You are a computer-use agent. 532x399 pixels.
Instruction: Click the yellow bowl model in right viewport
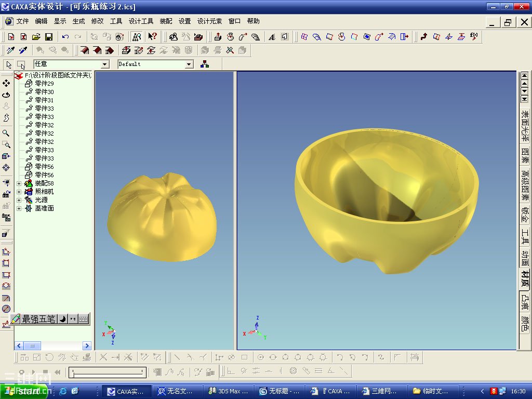pyautogui.click(x=386, y=200)
